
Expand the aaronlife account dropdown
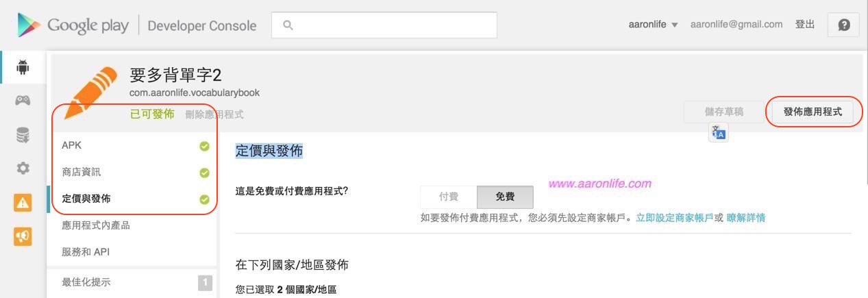[653, 25]
